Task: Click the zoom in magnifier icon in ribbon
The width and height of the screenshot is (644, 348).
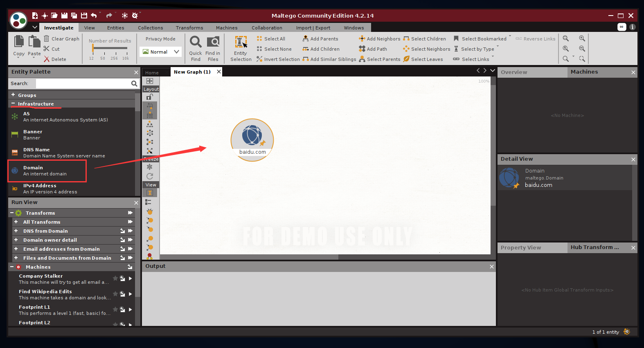Action: pos(582,38)
